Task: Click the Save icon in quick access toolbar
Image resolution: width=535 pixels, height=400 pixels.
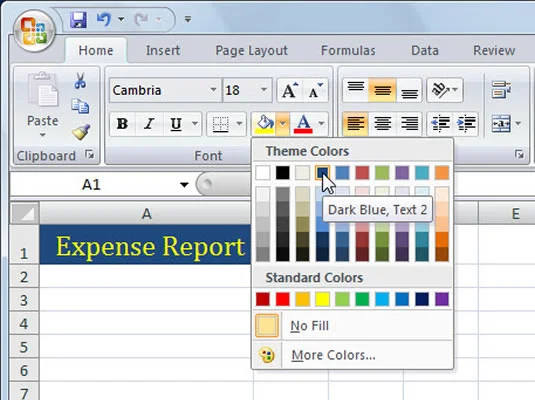Action: point(78,19)
